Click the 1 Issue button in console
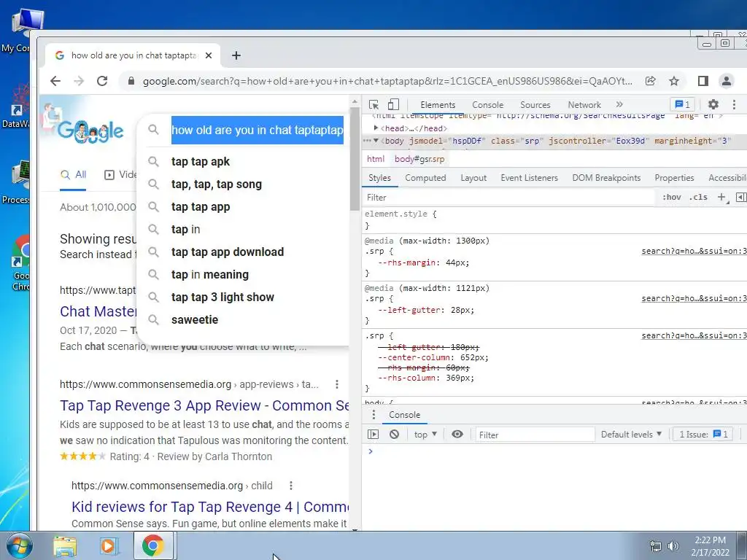The height and width of the screenshot is (560, 747). (703, 435)
